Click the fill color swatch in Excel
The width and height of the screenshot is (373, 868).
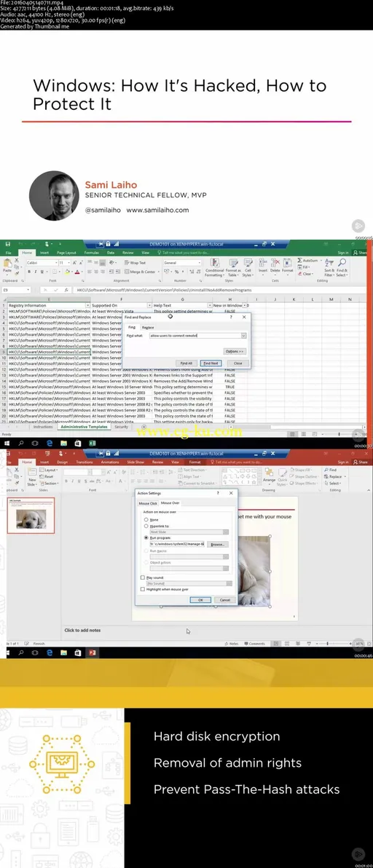coord(67,272)
